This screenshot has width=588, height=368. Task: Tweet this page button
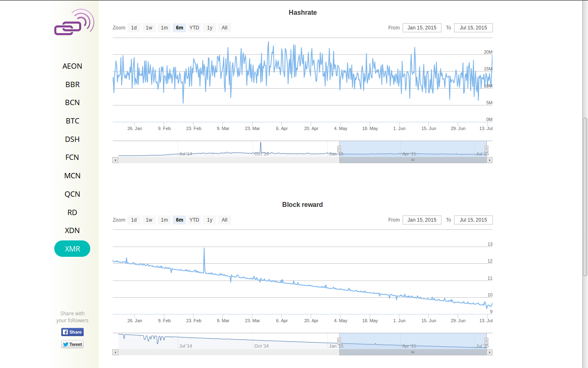72,344
